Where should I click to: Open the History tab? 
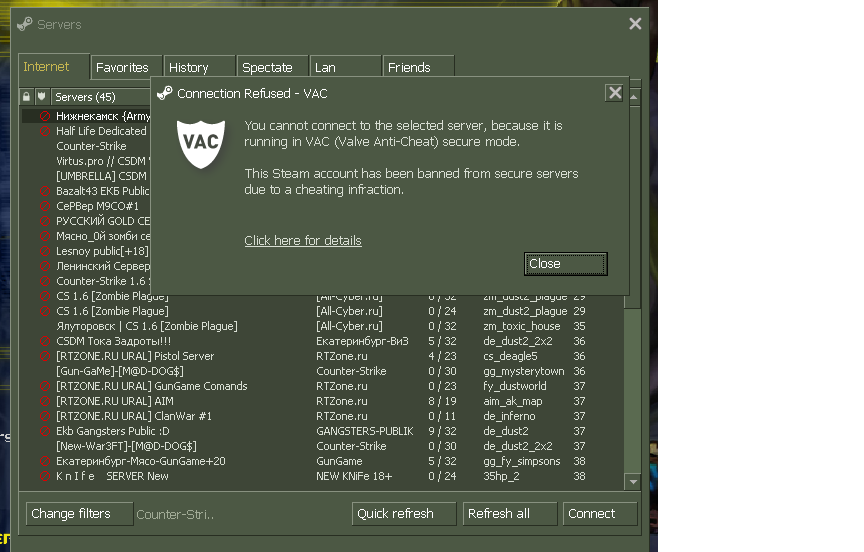199,67
